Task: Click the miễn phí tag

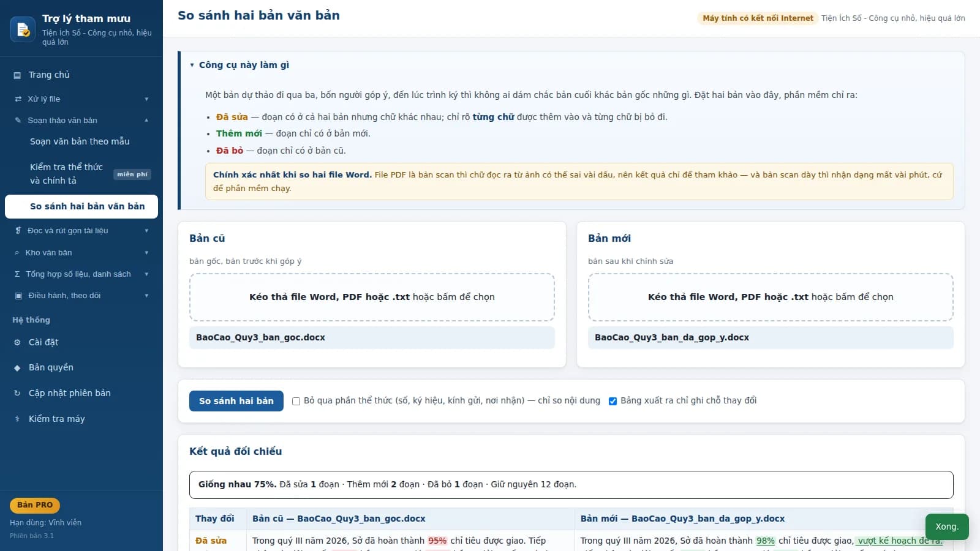Action: [x=132, y=174]
